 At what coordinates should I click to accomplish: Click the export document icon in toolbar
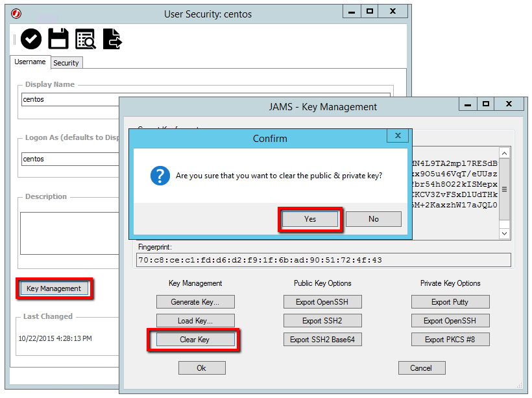point(112,39)
